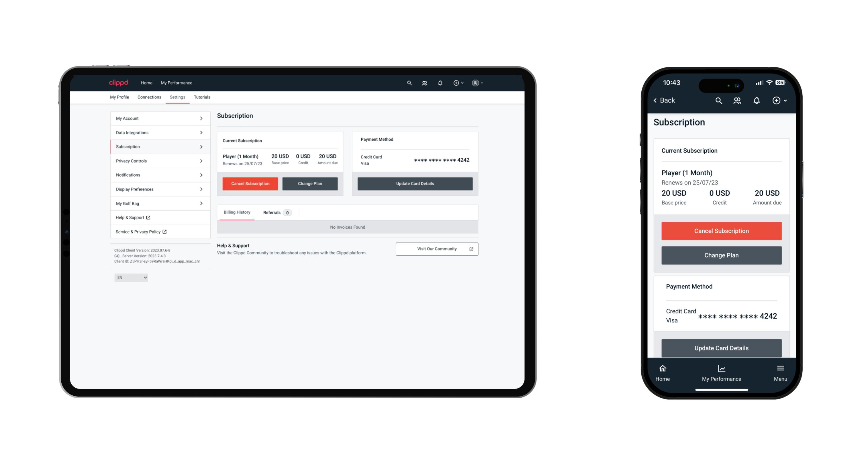Click the Clippd home icon in navbar
Image resolution: width=868 pixels, height=467 pixels.
click(119, 82)
